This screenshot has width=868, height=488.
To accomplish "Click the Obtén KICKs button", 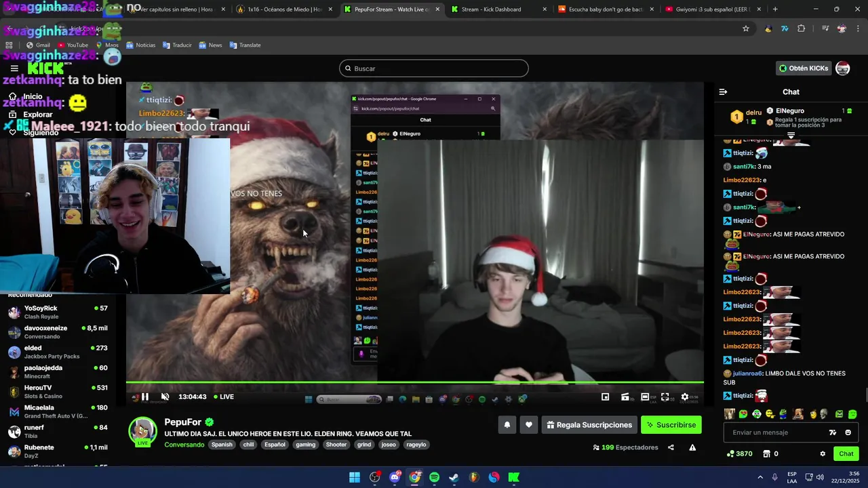I will pos(804,68).
